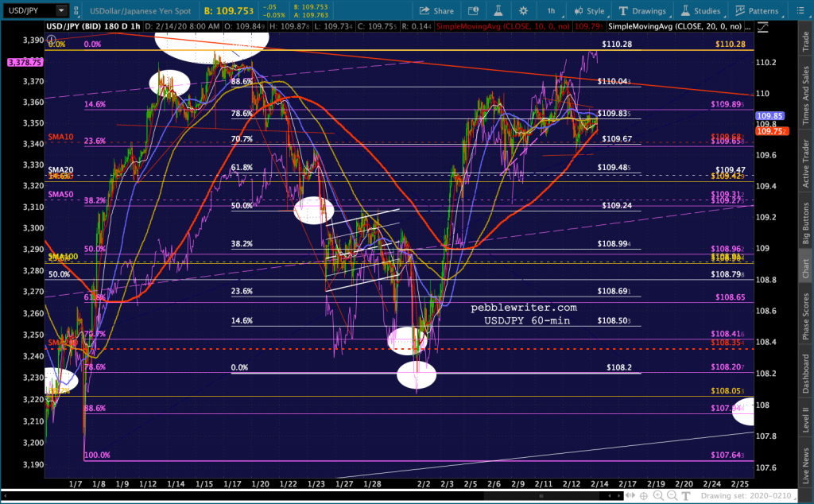Open the Patterns menu
This screenshot has height=504, width=814.
tap(757, 10)
